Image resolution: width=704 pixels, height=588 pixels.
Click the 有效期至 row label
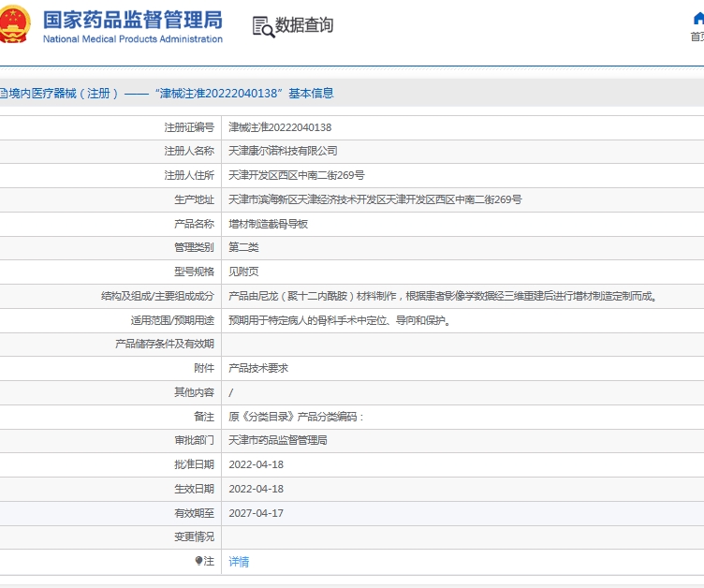pos(194,513)
